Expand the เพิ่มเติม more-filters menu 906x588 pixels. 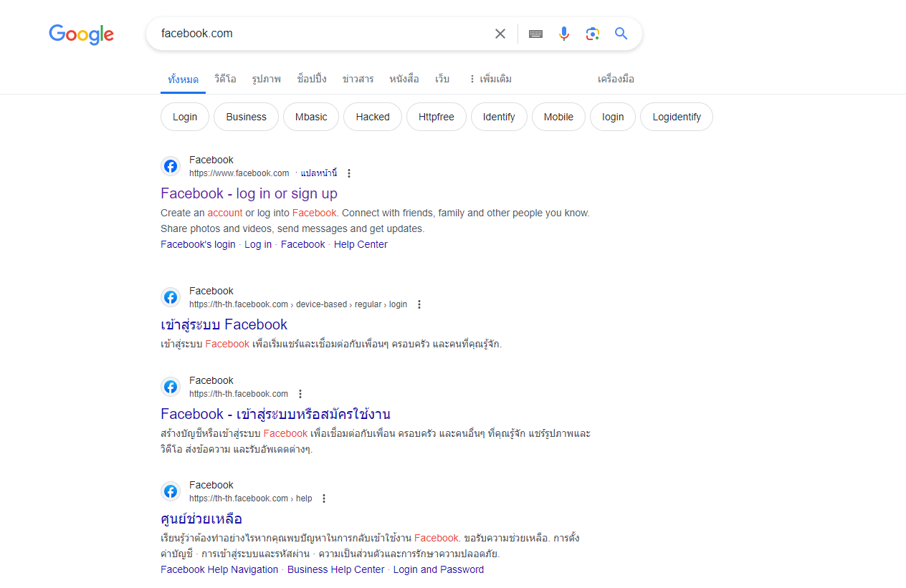(x=490, y=79)
